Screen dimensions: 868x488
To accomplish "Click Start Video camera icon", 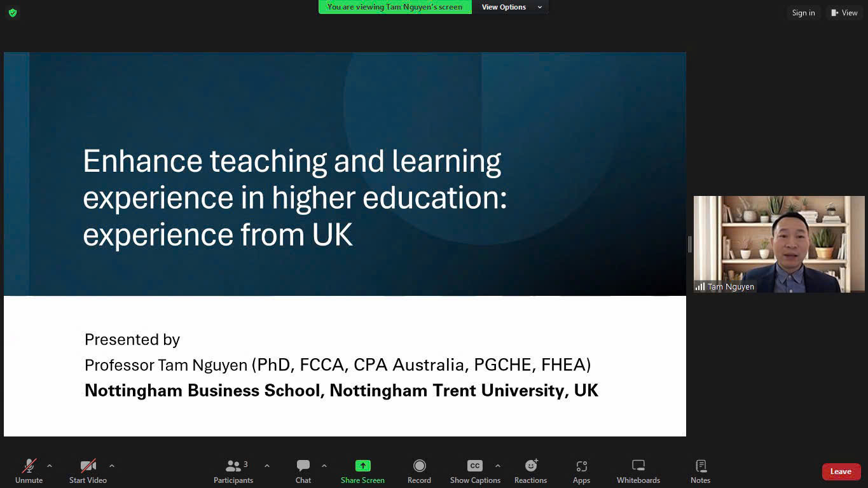I will pyautogui.click(x=88, y=466).
